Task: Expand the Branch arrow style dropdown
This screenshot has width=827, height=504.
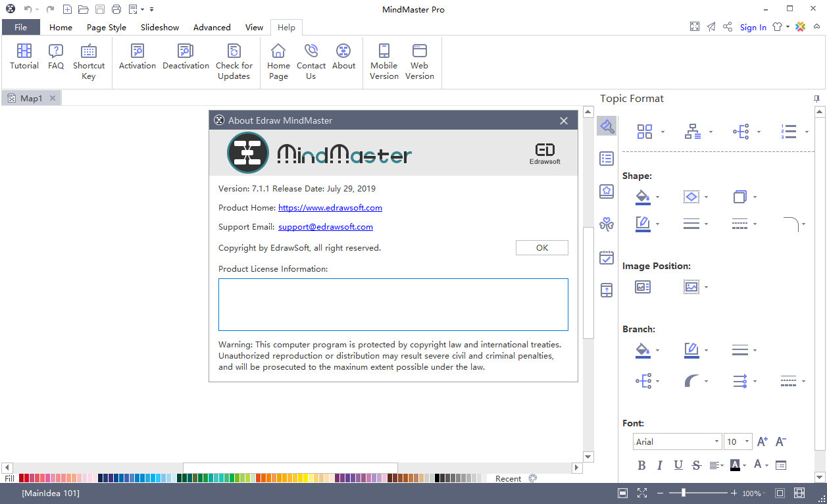Action: point(755,381)
